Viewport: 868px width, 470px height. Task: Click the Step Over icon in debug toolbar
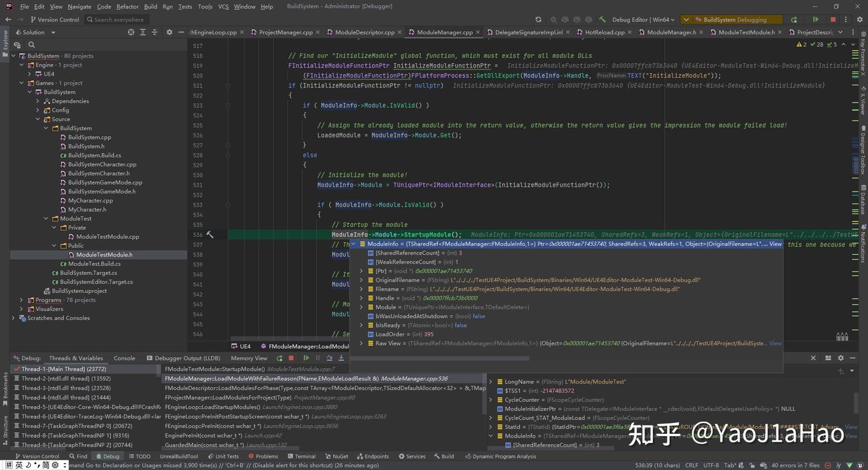click(x=329, y=358)
